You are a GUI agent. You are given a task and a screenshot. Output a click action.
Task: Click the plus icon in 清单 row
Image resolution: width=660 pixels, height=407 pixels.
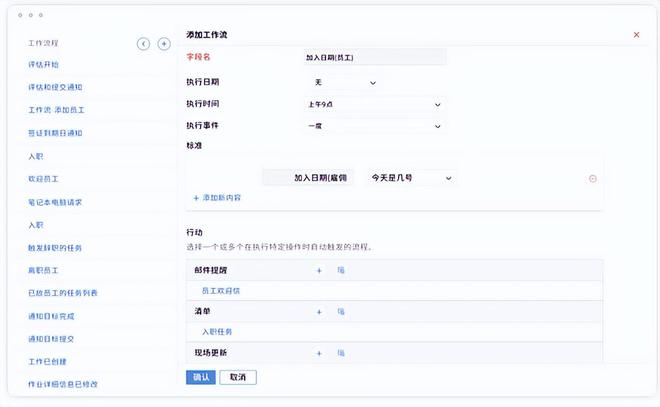point(319,312)
